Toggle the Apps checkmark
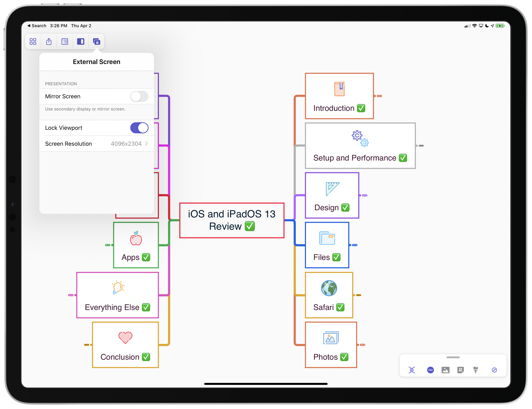532x409 pixels. tap(146, 257)
